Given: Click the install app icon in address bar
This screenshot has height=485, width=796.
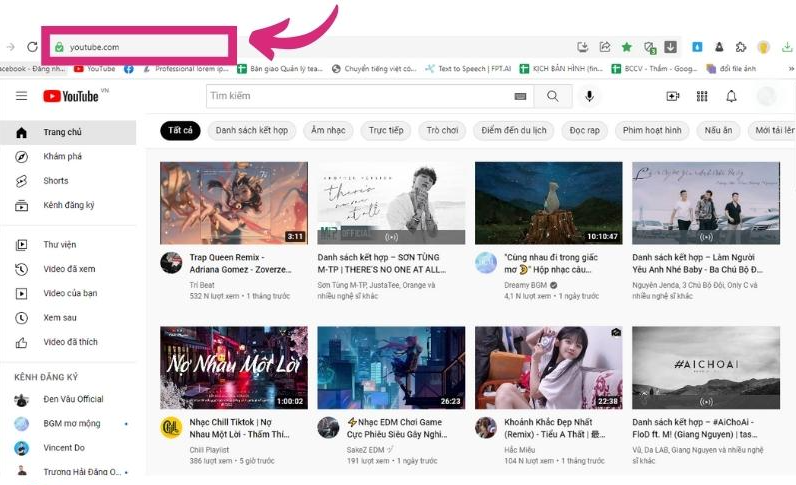Looking at the screenshot, I should (583, 47).
